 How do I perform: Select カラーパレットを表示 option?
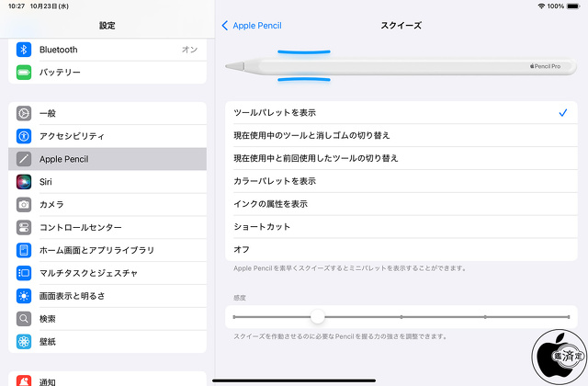coord(401,181)
